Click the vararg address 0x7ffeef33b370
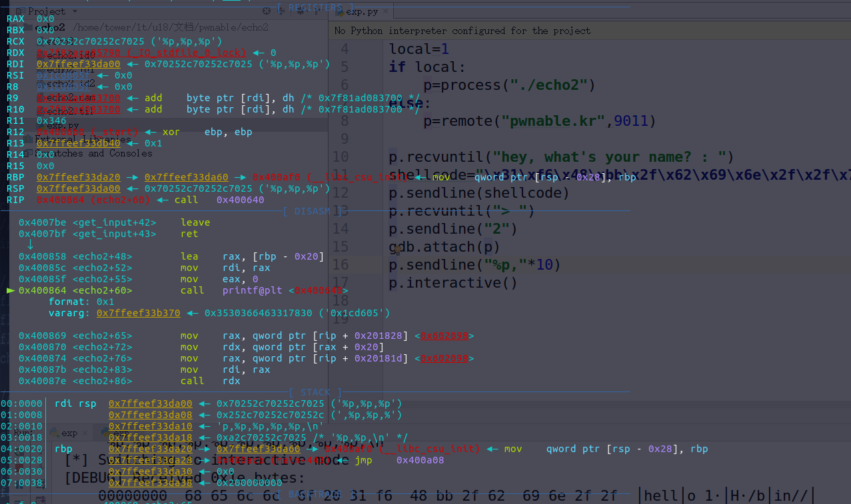Viewport: 851px width, 504px height. (x=138, y=313)
